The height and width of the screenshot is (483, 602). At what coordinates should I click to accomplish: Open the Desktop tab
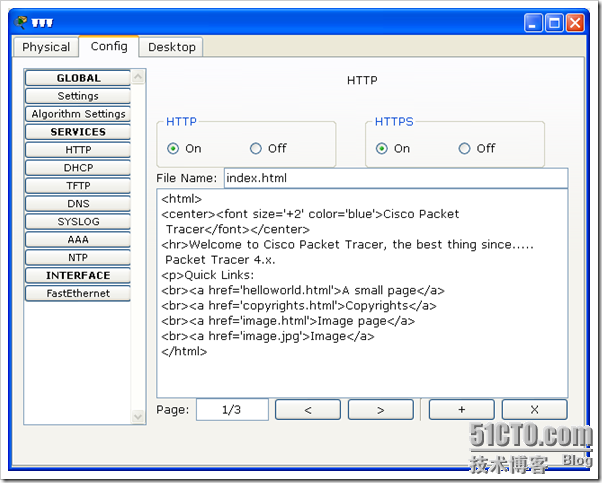pos(172,47)
